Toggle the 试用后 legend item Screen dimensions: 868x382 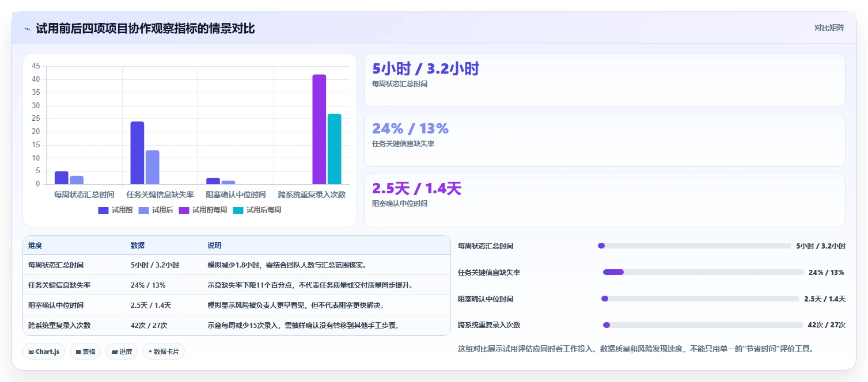click(156, 210)
